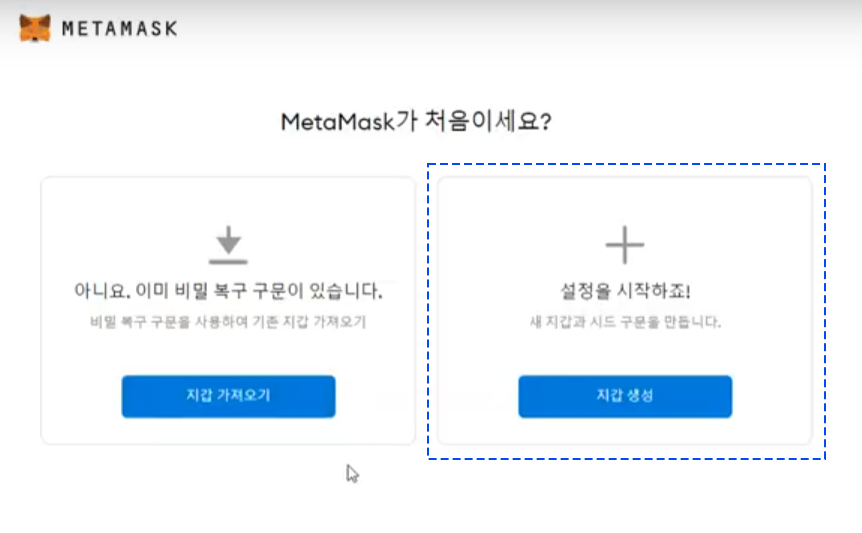Click the description '새 지갑과 시드 구문을 만듭니다.'
The width and height of the screenshot is (862, 533).
pos(625,322)
